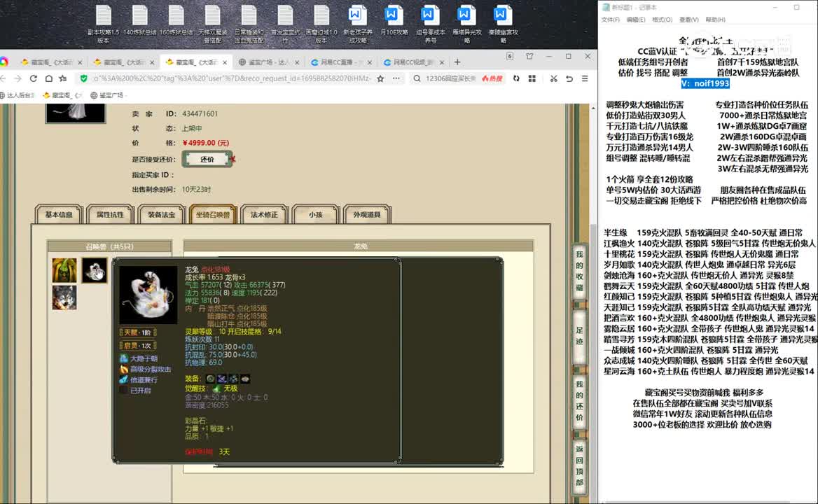Open new browser tab with plus button
The height and width of the screenshot is (504, 818).
click(x=457, y=62)
